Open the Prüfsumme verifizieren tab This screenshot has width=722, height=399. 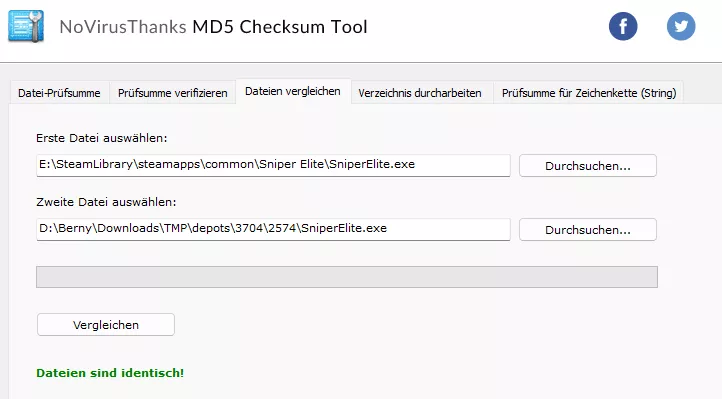tap(173, 93)
